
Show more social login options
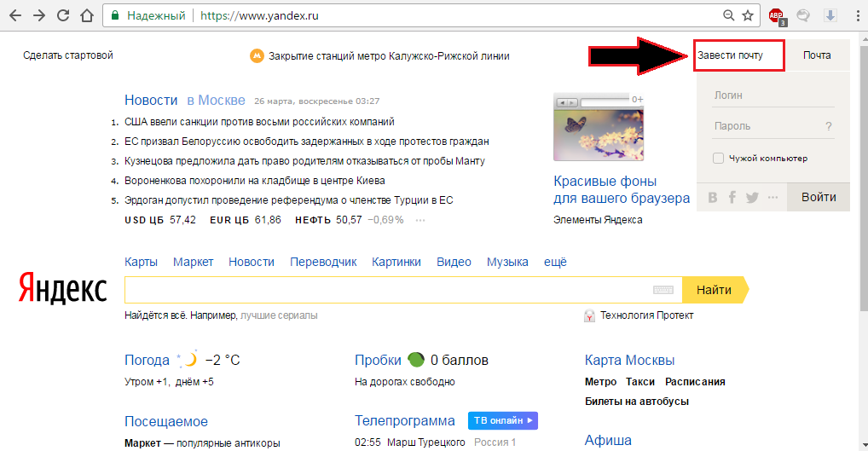tap(773, 198)
